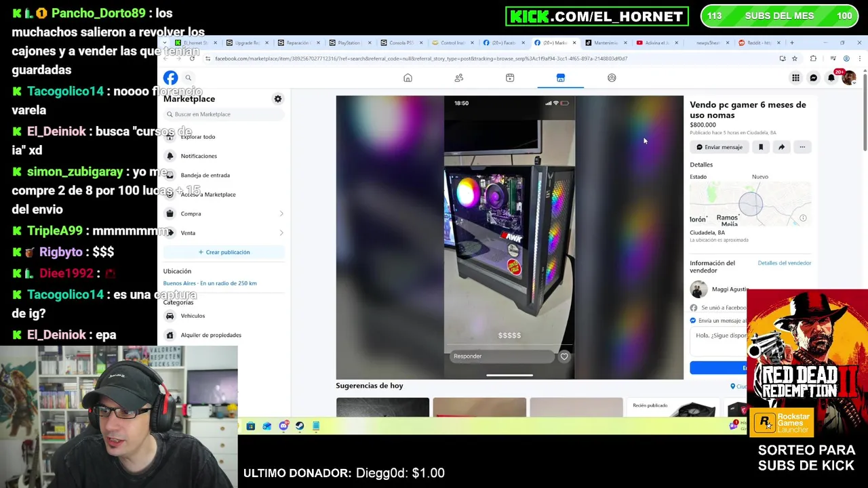Click the Responder field on the photo

tap(502, 357)
